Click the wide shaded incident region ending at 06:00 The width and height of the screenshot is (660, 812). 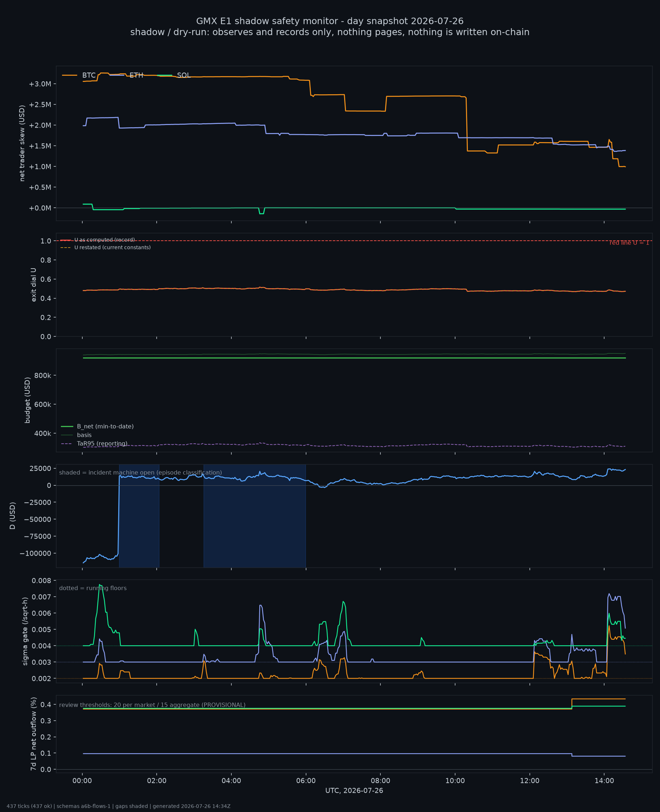(255, 515)
